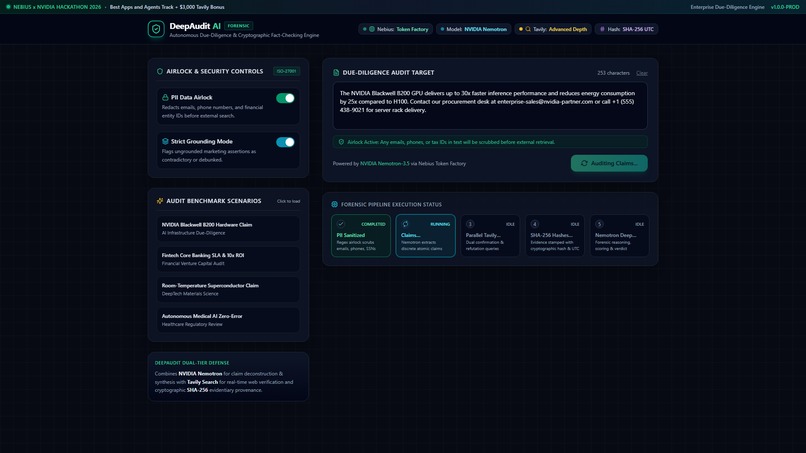Image resolution: width=806 pixels, height=453 pixels.
Task: Click the 'DeepAudit Dual-Tier Defense' heading
Action: [x=192, y=363]
